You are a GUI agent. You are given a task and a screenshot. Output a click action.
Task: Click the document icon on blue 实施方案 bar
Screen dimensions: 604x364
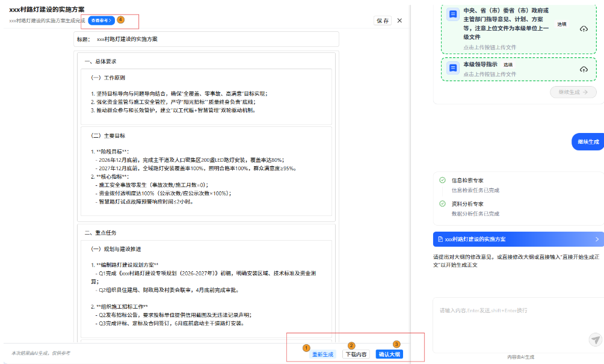pos(440,239)
